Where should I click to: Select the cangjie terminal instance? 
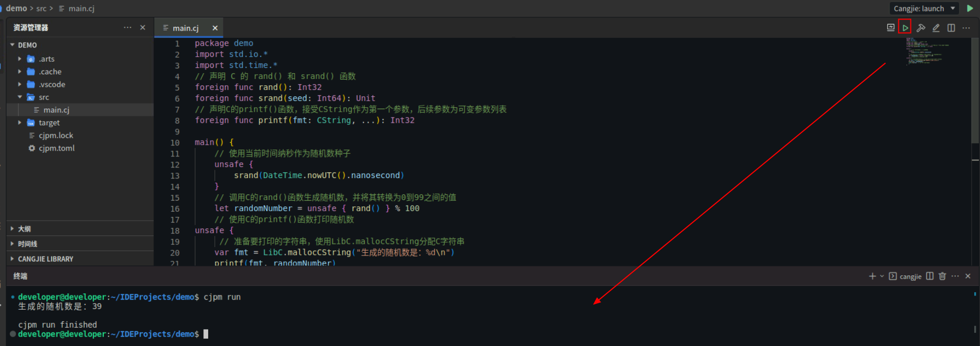[x=905, y=276]
